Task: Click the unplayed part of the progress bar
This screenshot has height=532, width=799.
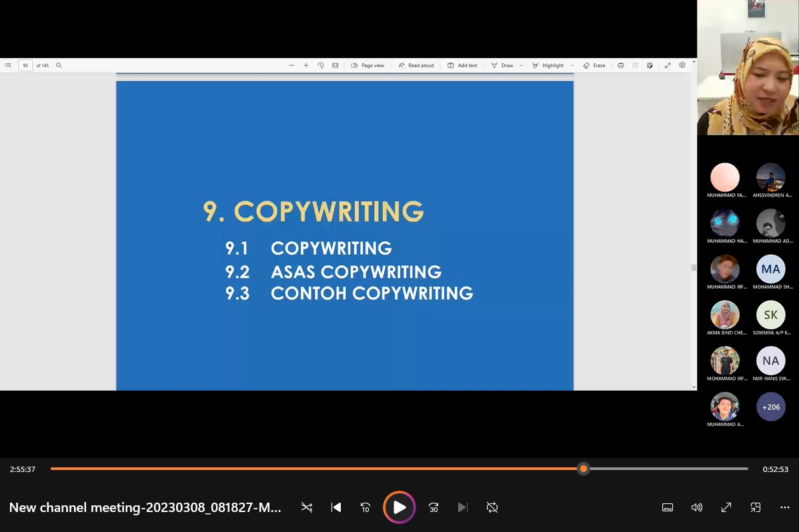Action: (668, 469)
